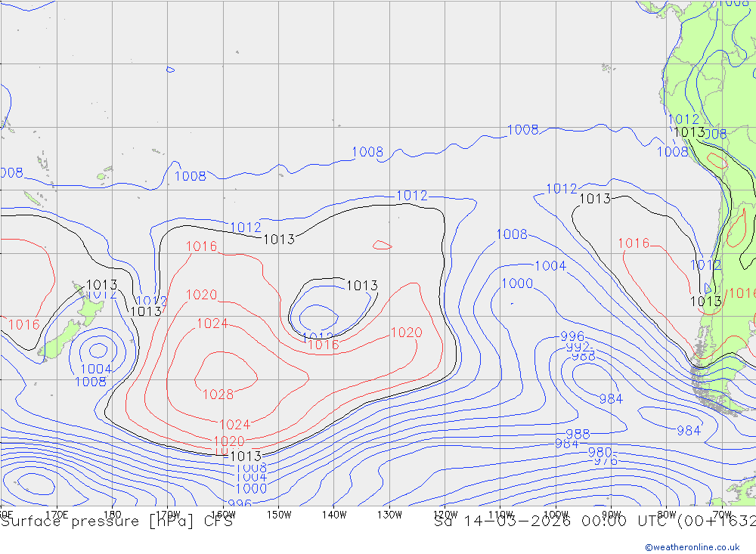Select the 1004 label near 100W
The image size is (756, 554).
550,266
